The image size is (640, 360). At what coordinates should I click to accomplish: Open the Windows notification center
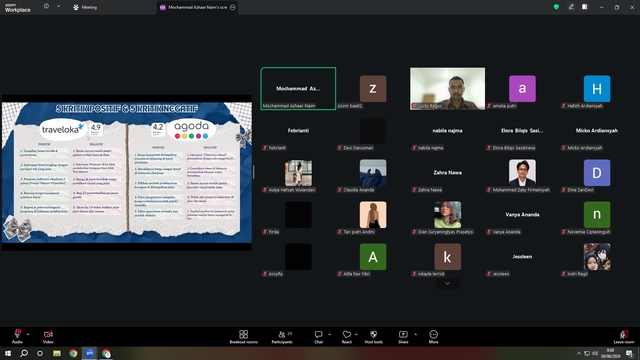point(629,353)
